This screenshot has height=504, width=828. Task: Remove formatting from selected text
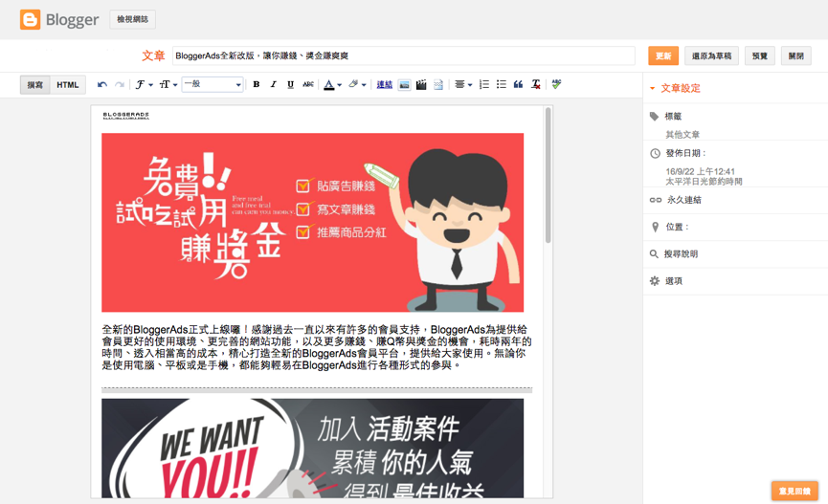(x=535, y=84)
